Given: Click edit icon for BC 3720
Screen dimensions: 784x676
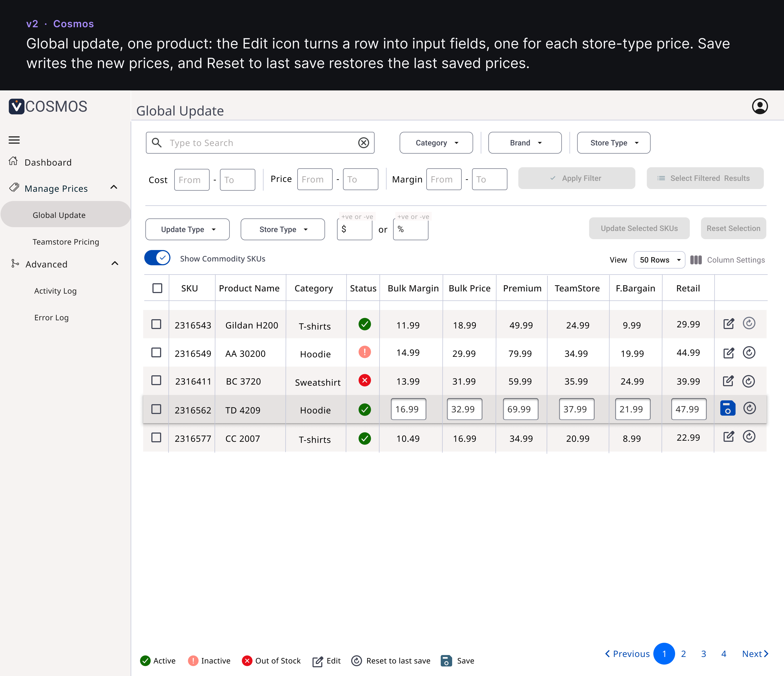Looking at the screenshot, I should click(x=728, y=381).
